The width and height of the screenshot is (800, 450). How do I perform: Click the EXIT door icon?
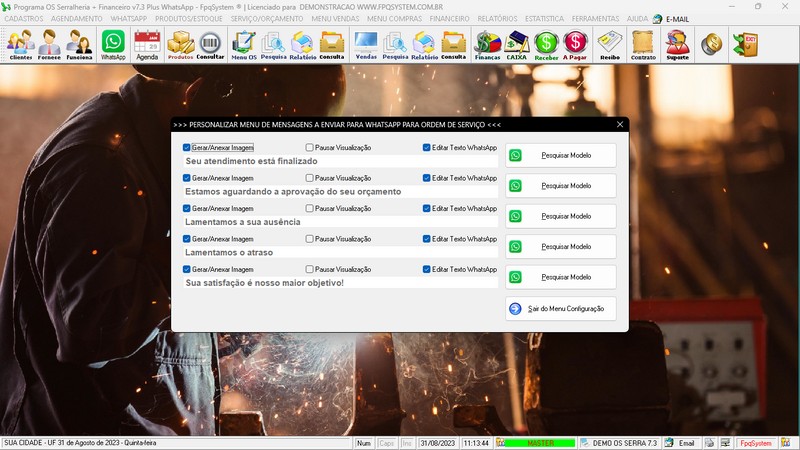(745, 45)
